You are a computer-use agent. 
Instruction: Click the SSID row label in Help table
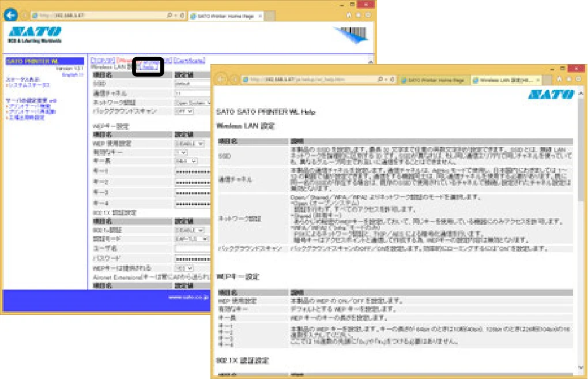(225, 156)
